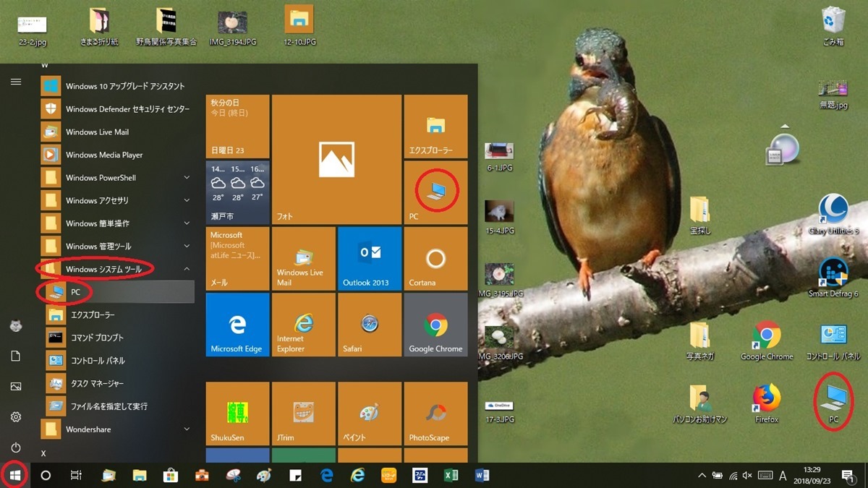
Task: Open Microsoft Edge from the taskbar
Action: point(326,475)
